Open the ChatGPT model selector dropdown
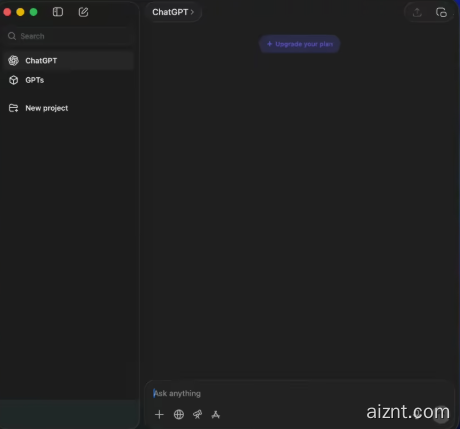460x429 pixels. 173,12
